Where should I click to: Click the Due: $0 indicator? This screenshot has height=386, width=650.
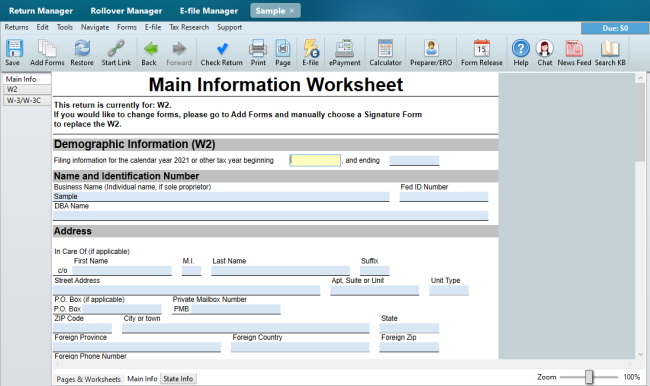[x=615, y=28]
